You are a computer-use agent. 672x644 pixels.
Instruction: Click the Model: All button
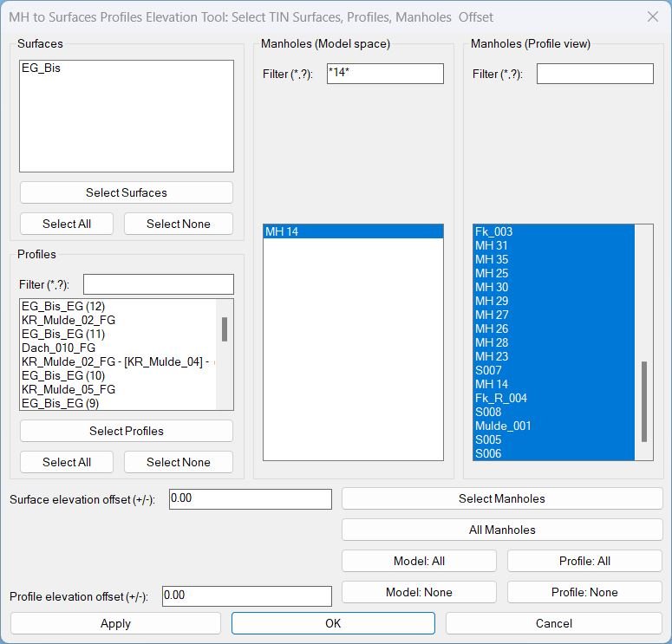pyautogui.click(x=419, y=561)
